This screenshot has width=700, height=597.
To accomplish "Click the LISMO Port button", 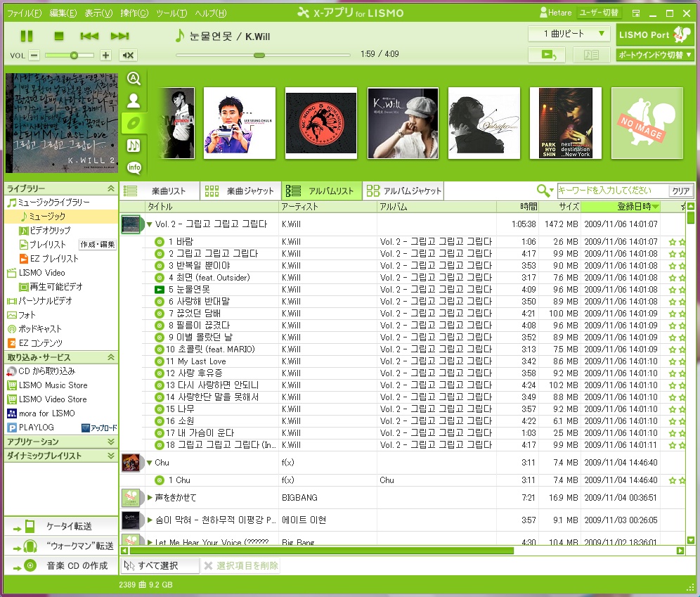I will 655,34.
